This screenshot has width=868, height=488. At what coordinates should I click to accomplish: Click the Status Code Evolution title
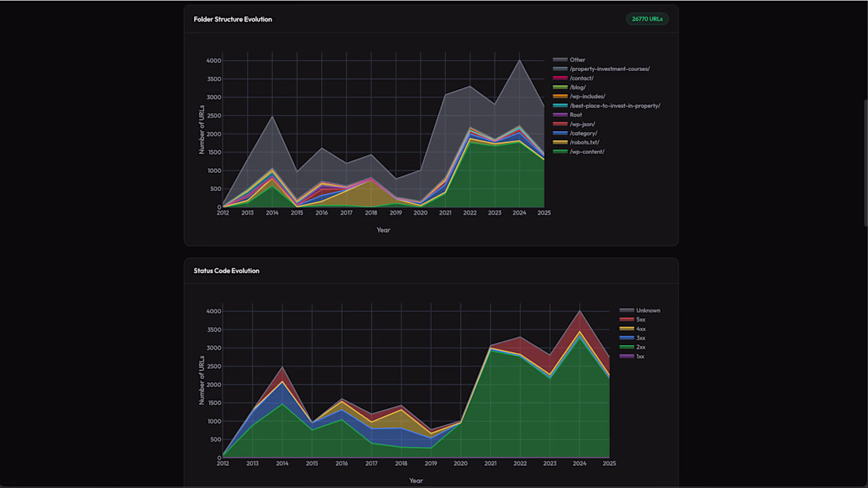click(226, 271)
